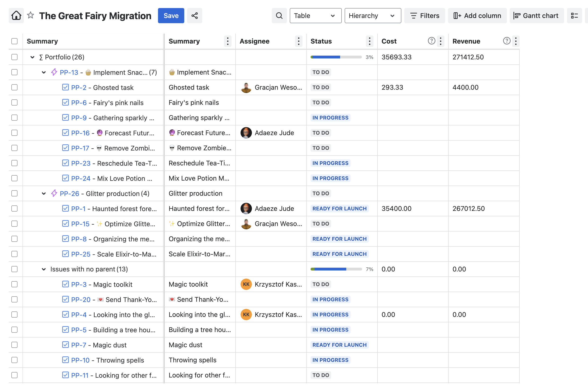Check the row checkbox for Magic dust
The image size is (588, 386).
point(14,345)
